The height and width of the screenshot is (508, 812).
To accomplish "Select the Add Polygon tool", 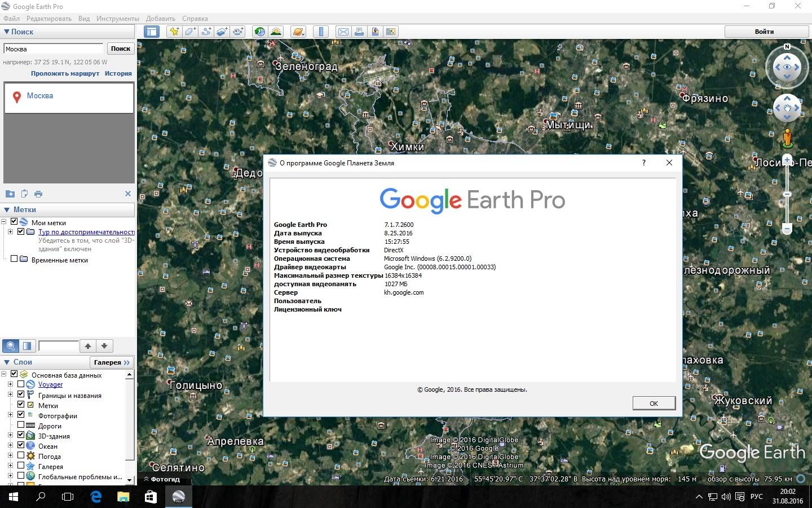I will [x=191, y=32].
